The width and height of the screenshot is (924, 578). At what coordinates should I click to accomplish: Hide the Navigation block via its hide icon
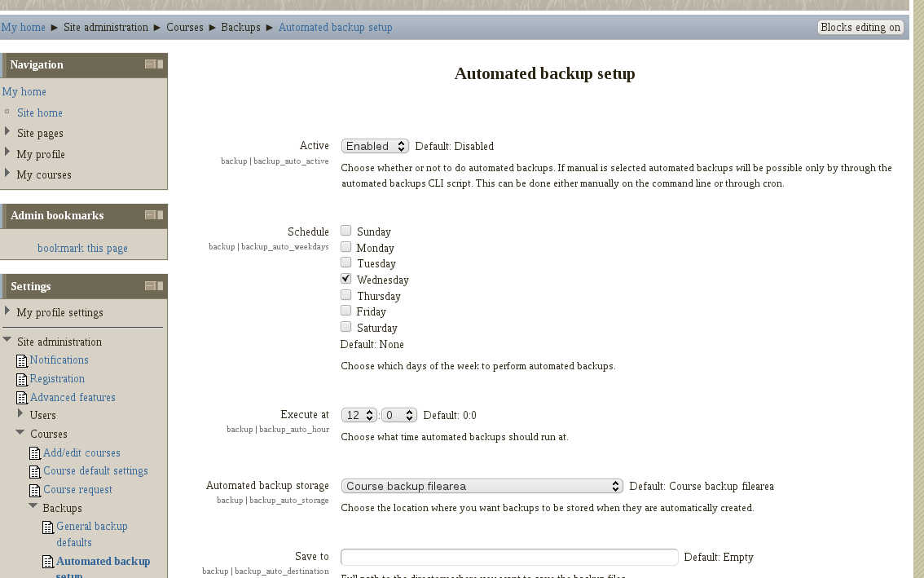click(150, 64)
